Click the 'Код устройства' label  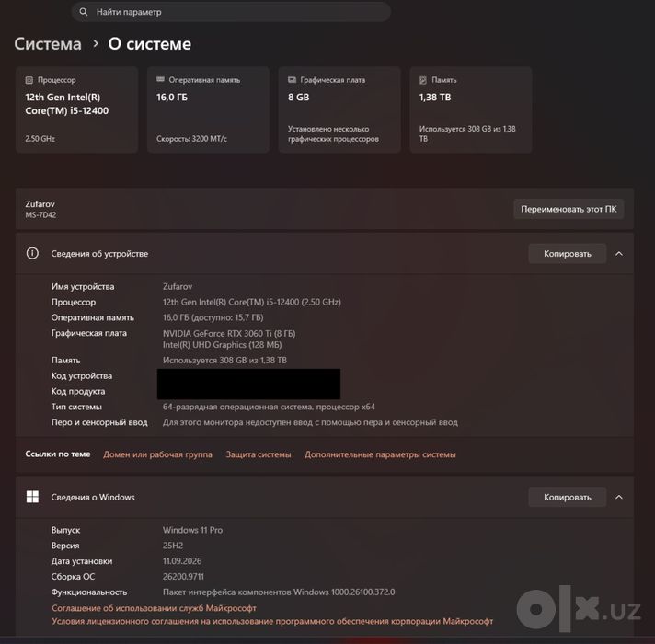click(82, 376)
